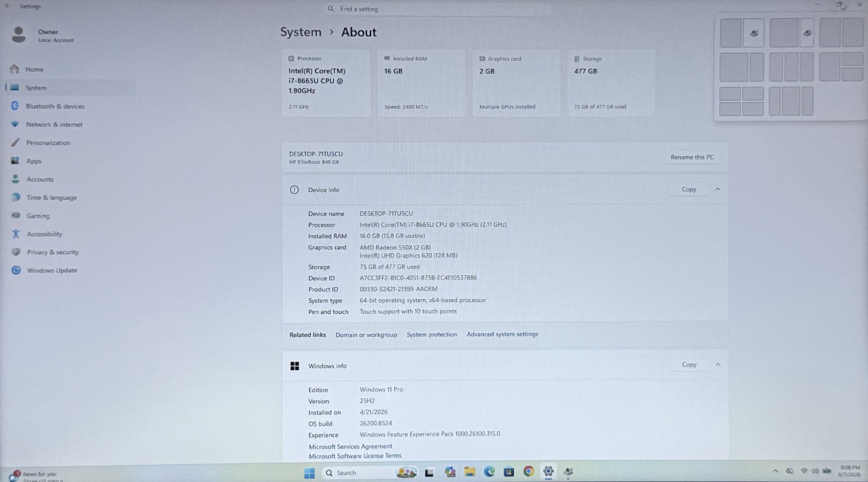Image resolution: width=868 pixels, height=482 pixels.
Task: Click the taskbar Search box
Action: pyautogui.click(x=371, y=473)
